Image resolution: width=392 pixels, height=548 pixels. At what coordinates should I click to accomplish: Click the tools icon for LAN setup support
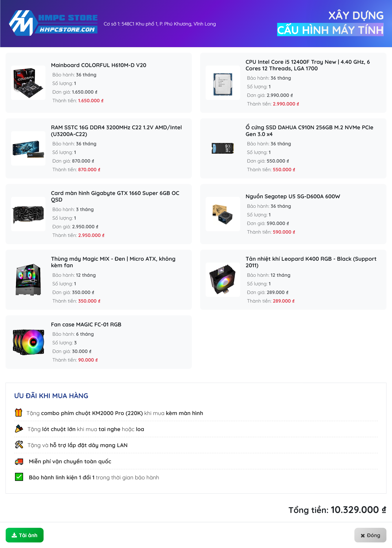coord(19,445)
